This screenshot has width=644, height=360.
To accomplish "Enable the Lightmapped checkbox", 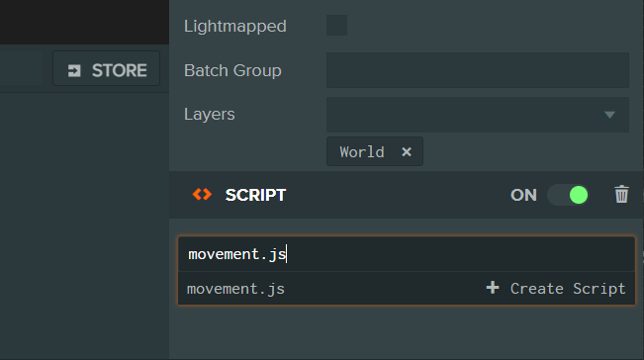I will pyautogui.click(x=336, y=26).
